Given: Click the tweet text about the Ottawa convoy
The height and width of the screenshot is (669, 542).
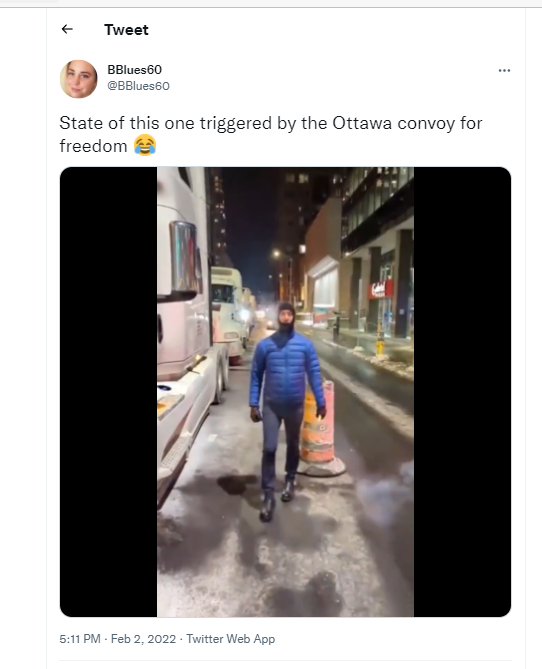Looking at the screenshot, I should click(271, 134).
